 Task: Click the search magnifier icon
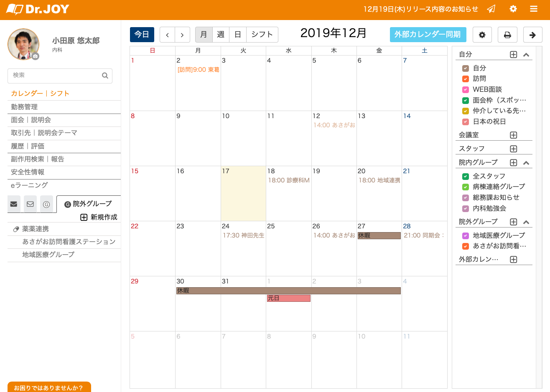pyautogui.click(x=105, y=76)
